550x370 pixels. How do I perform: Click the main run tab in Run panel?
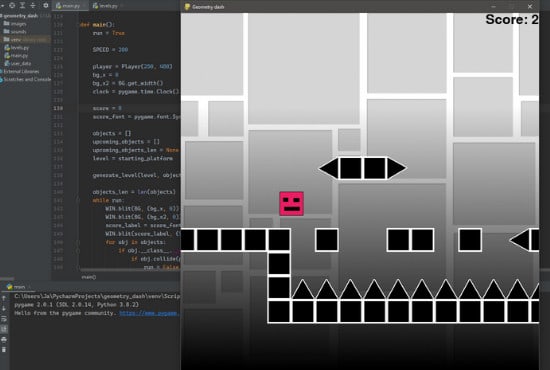16,287
